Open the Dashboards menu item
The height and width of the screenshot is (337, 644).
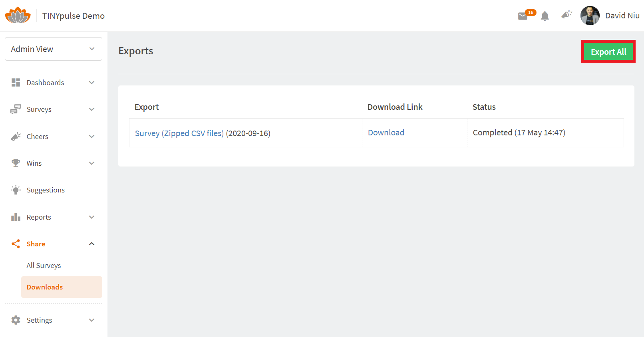point(46,83)
